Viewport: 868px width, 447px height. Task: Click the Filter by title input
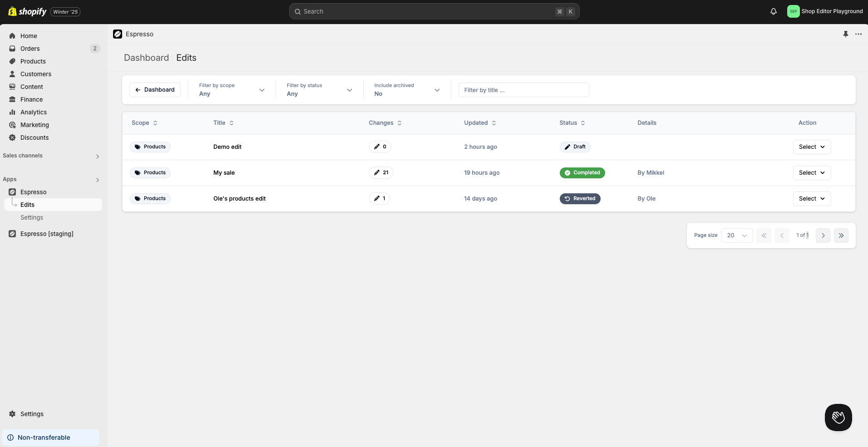[523, 90]
